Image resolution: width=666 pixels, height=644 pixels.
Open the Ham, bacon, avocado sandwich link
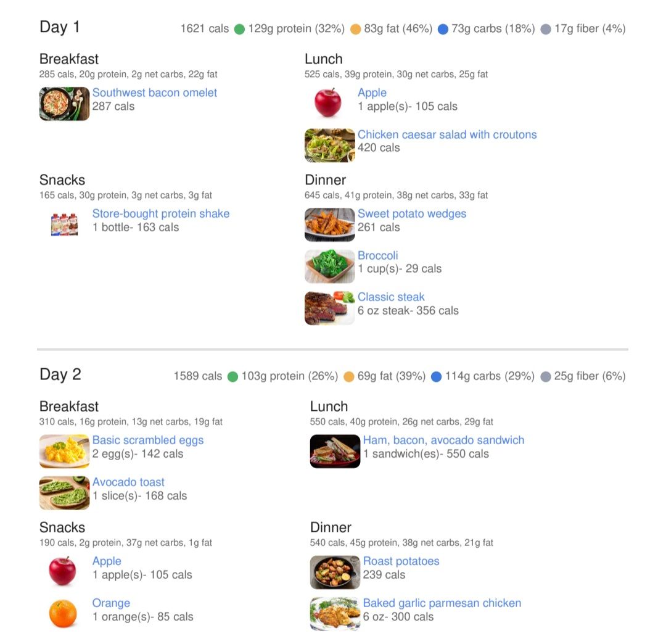pos(443,440)
